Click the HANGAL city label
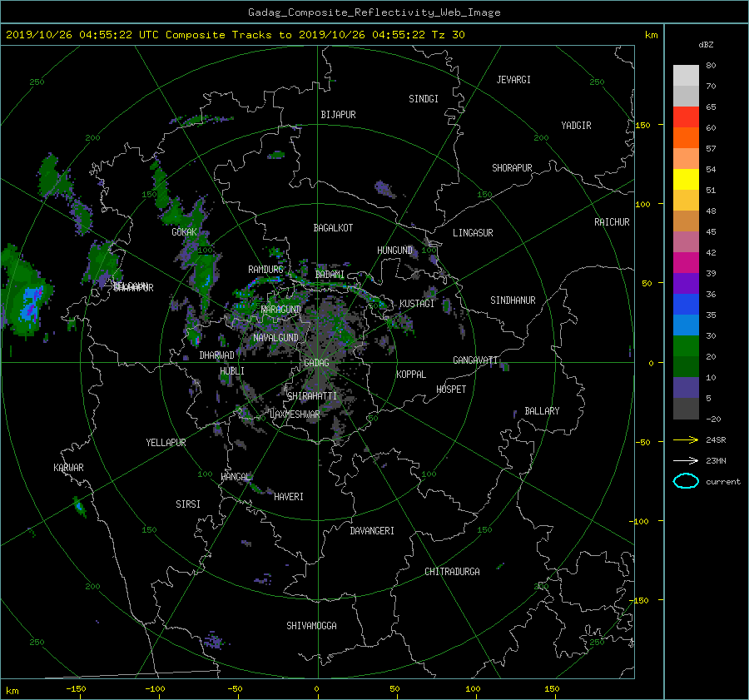This screenshot has height=700, width=749. [x=236, y=477]
